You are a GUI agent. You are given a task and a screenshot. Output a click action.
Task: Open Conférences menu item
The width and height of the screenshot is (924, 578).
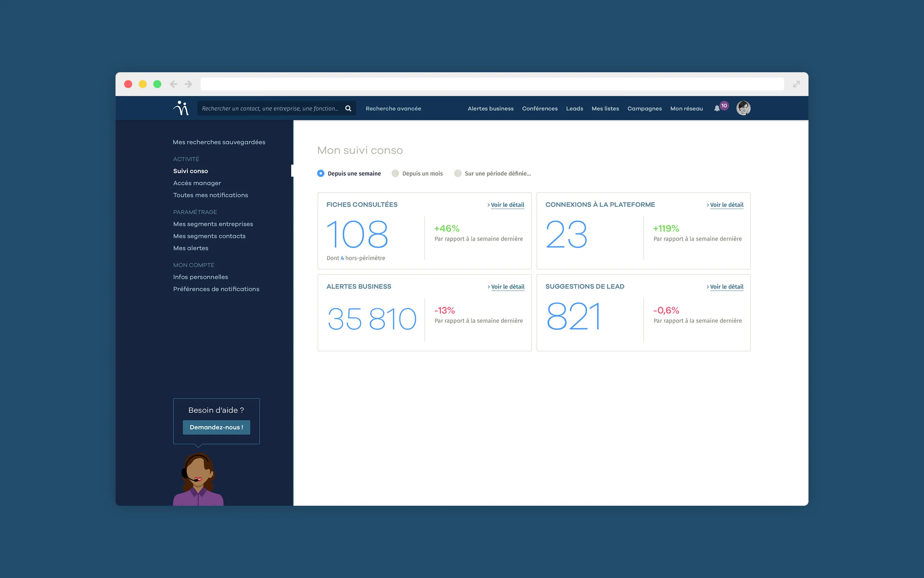click(x=539, y=109)
